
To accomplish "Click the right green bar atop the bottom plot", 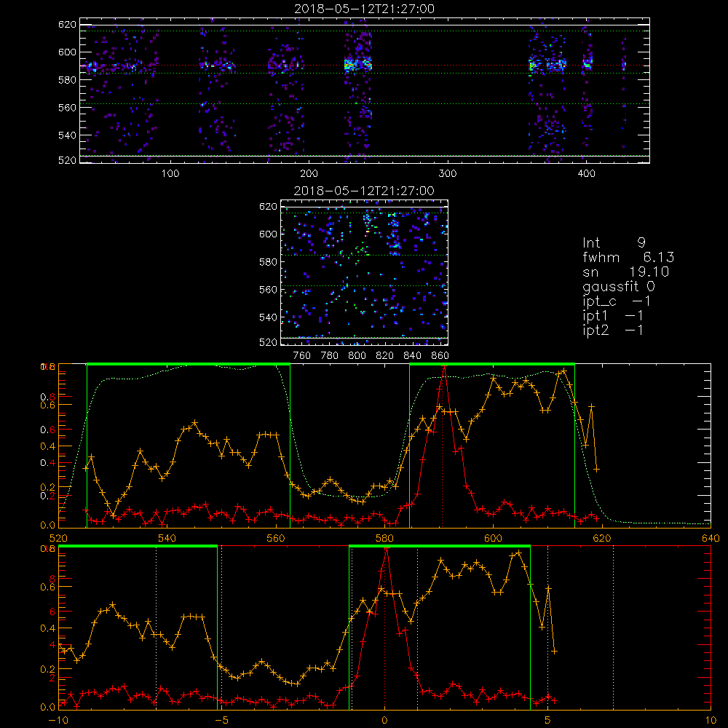I will [x=440, y=546].
